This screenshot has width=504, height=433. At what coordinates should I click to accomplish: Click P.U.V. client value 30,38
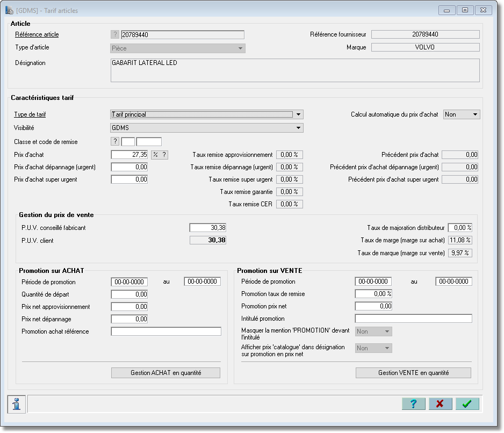(207, 240)
